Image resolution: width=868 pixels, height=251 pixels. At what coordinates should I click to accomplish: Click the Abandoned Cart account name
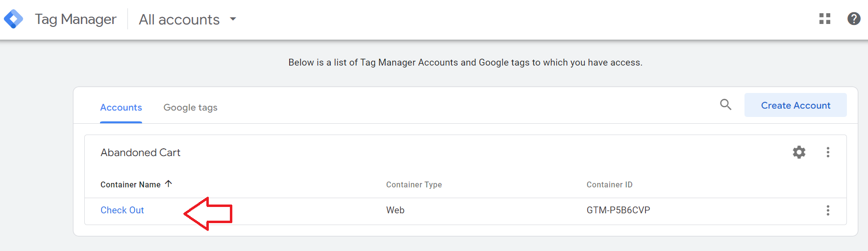click(x=141, y=153)
